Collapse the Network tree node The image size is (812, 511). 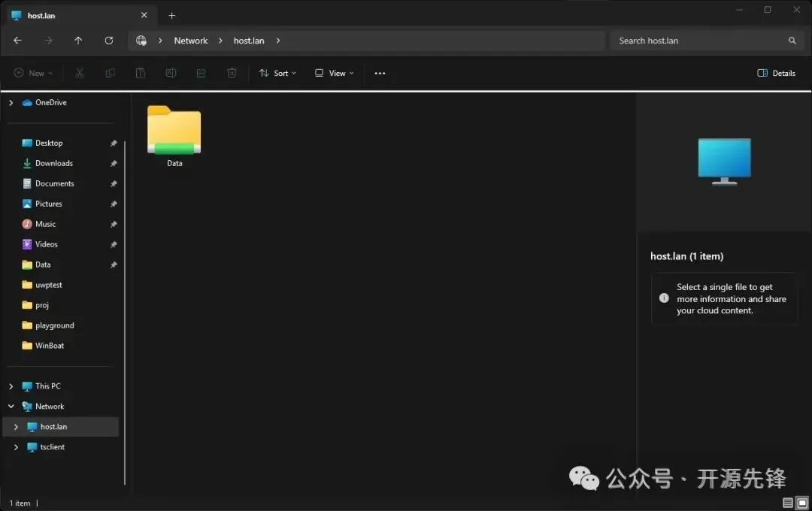[11, 407]
